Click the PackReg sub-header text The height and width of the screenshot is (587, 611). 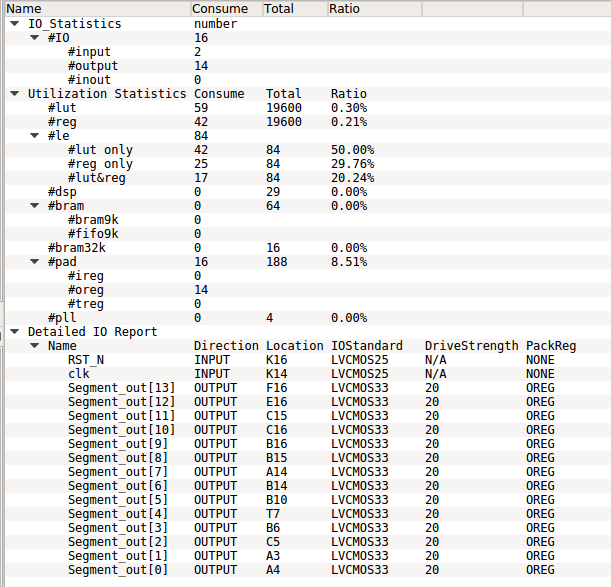(x=551, y=346)
